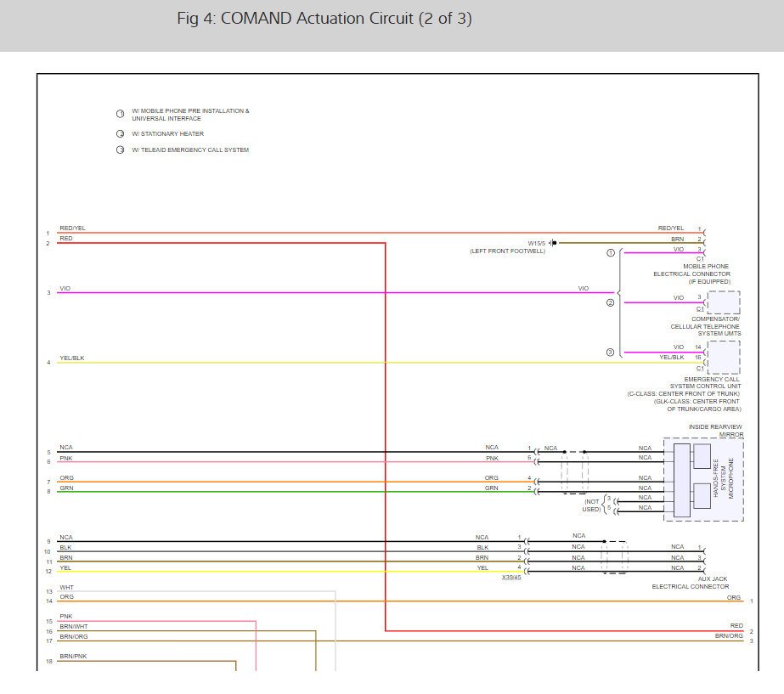This screenshot has height=694, width=784.
Task: Select 'YEL/BLK' label at wire number 4
Action: click(72, 358)
